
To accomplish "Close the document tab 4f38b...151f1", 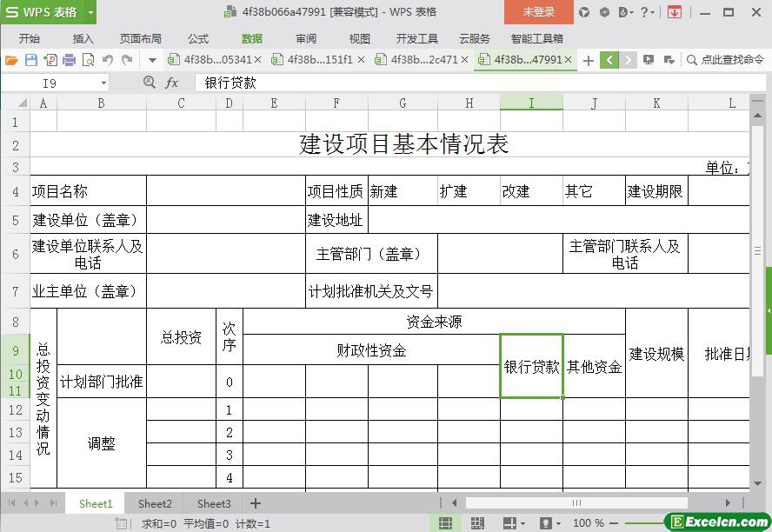I will (x=361, y=60).
